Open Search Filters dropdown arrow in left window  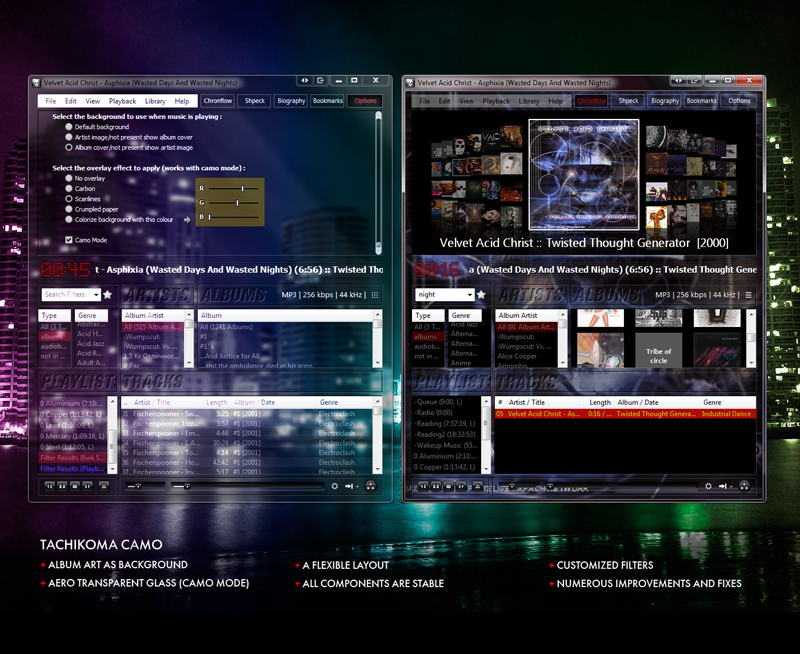pyautogui.click(x=96, y=295)
